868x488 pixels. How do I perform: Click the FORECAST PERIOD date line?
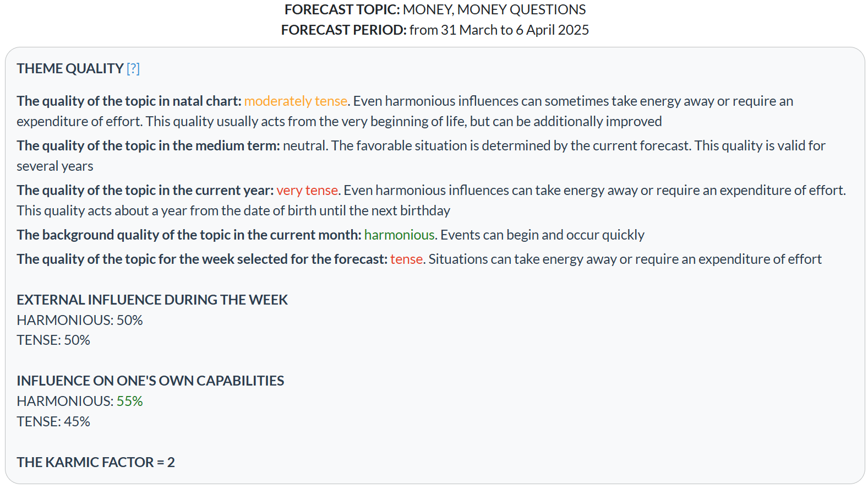[x=435, y=30]
